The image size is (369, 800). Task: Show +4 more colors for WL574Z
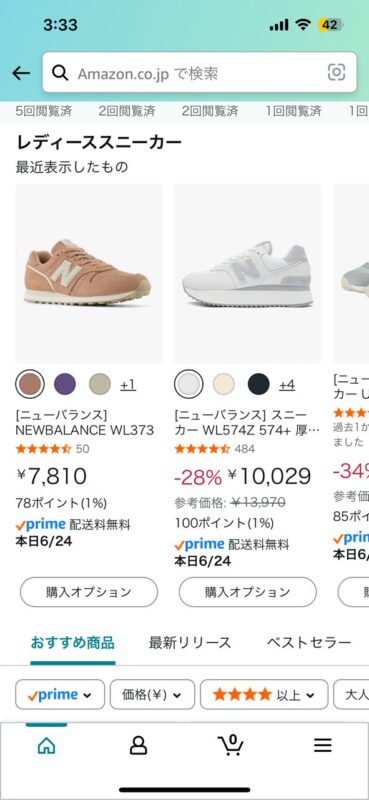pyautogui.click(x=287, y=385)
